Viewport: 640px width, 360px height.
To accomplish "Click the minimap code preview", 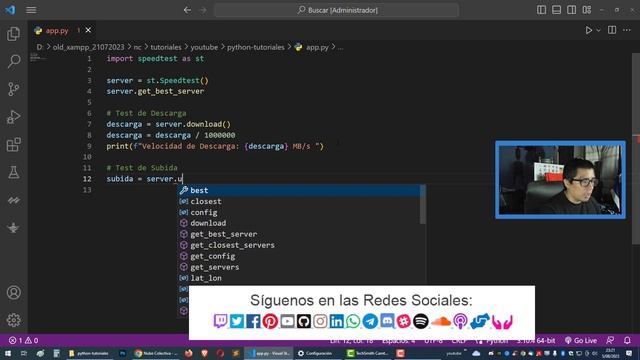I will (x=37, y=58).
